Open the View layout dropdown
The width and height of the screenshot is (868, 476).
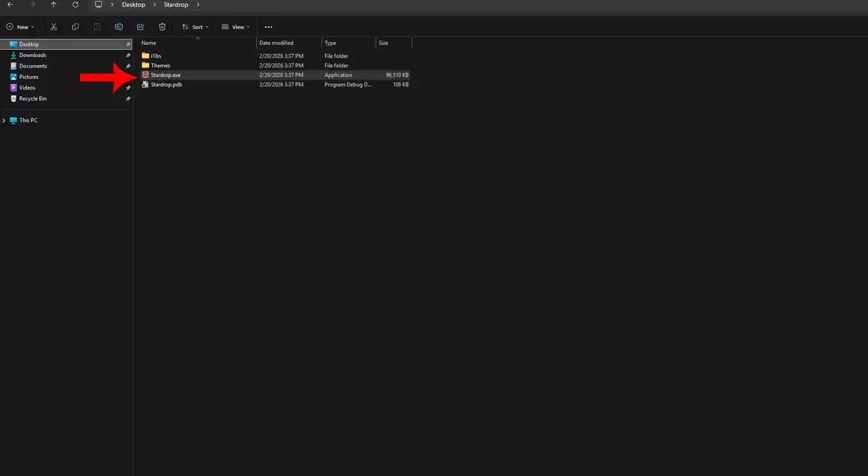tap(235, 27)
